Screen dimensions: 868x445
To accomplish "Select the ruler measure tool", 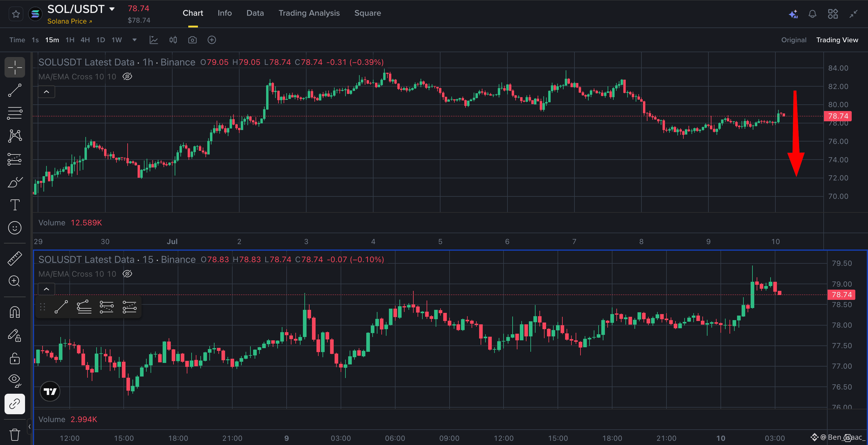I will point(15,258).
